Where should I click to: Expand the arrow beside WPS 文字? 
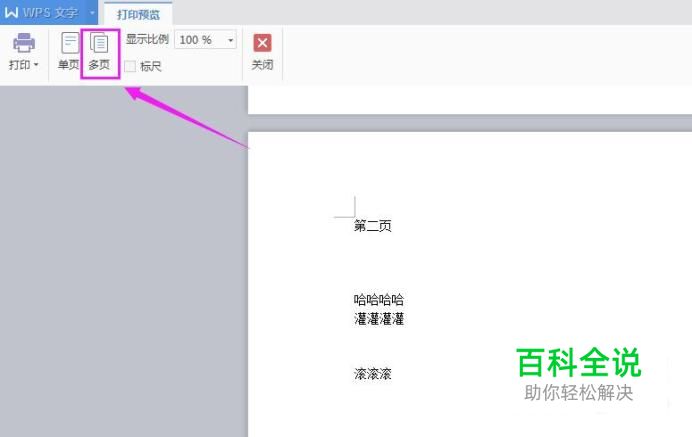coord(92,12)
